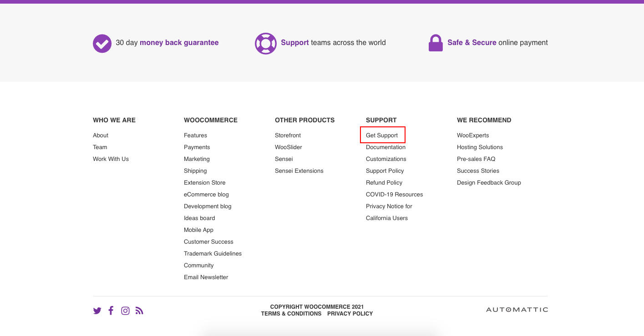Open the money back guarantee link
The image size is (644, 336).
[179, 43]
